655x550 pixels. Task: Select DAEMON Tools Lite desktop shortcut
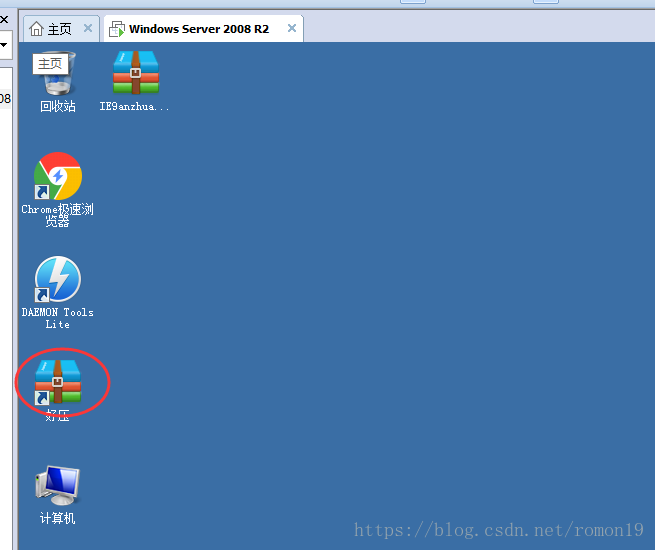point(58,279)
